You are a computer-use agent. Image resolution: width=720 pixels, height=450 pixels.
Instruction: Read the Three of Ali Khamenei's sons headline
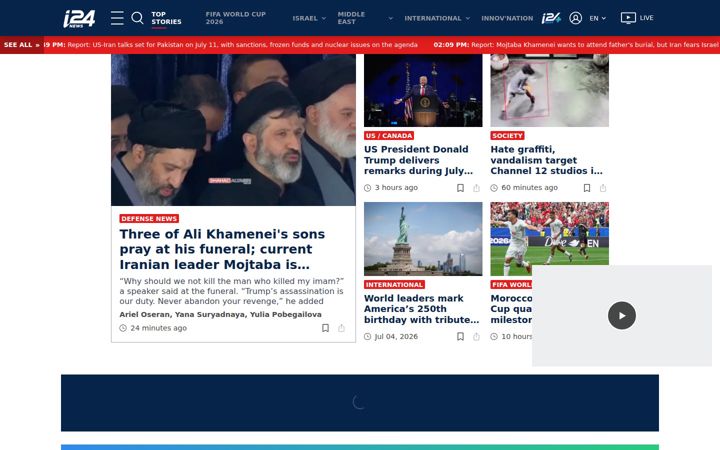pyautogui.click(x=222, y=249)
